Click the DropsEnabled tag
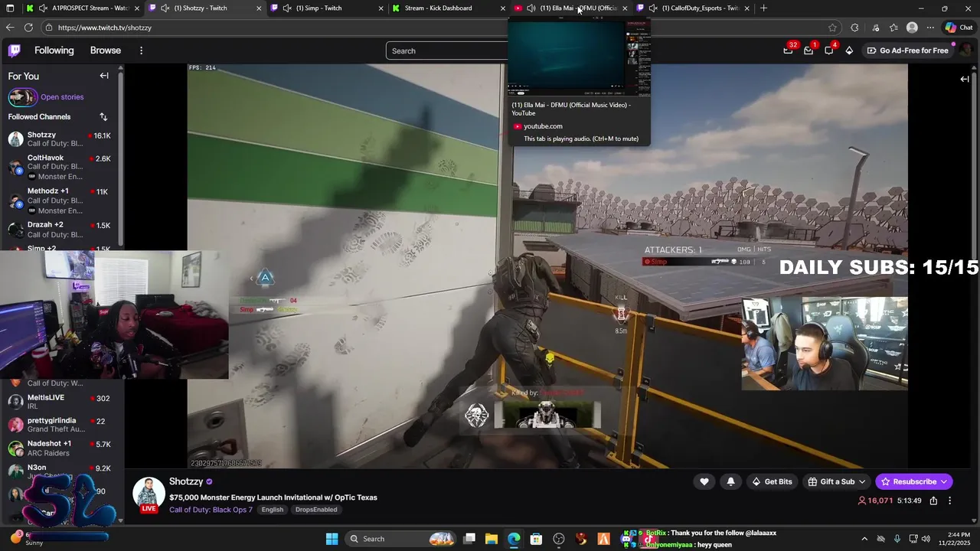The image size is (980, 551). point(316,510)
